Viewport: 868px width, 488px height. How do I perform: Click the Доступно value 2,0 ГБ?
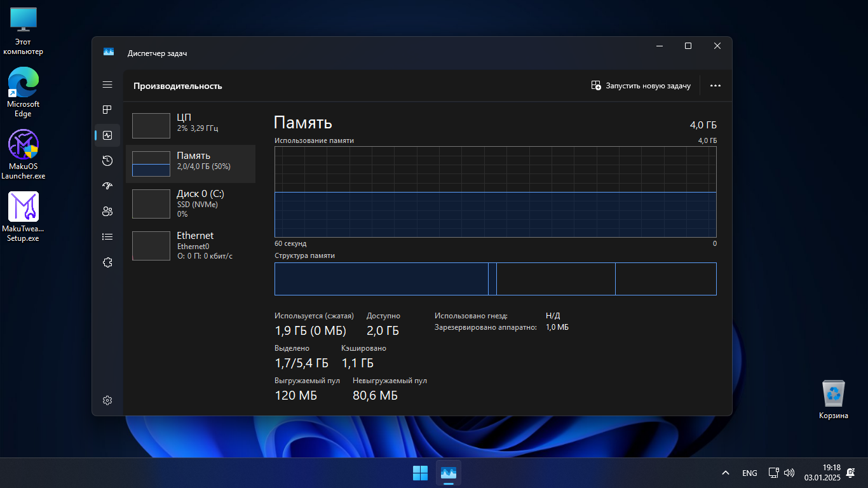(x=383, y=330)
